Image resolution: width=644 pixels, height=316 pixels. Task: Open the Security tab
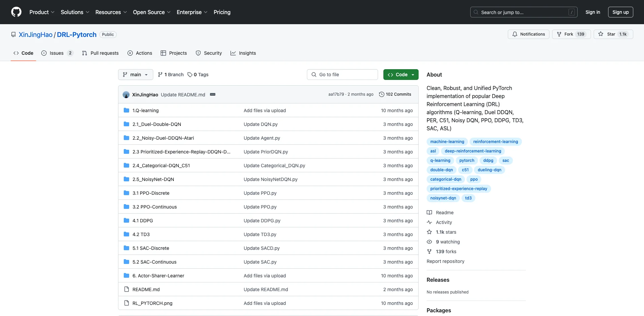pos(209,53)
